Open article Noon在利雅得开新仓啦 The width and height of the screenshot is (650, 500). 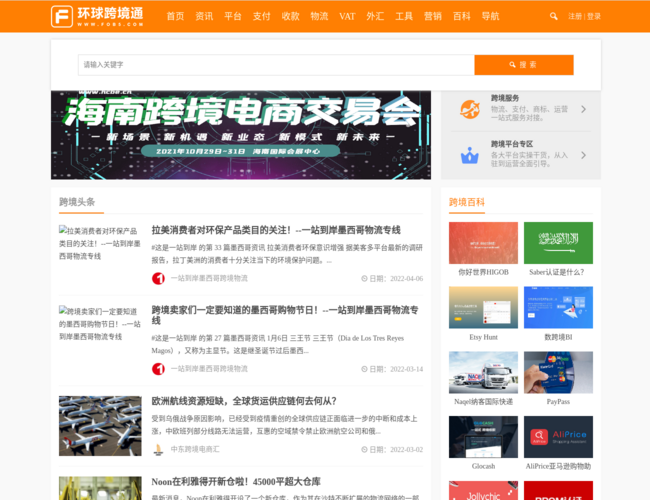point(236,482)
